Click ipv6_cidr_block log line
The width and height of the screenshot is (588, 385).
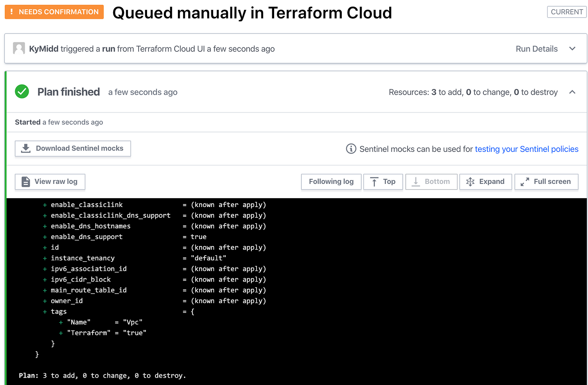154,279
